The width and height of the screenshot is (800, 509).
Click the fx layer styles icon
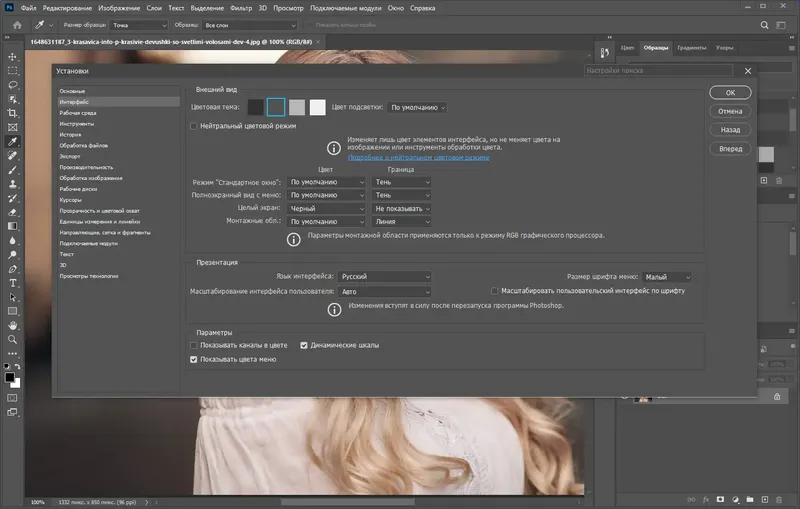pos(707,499)
